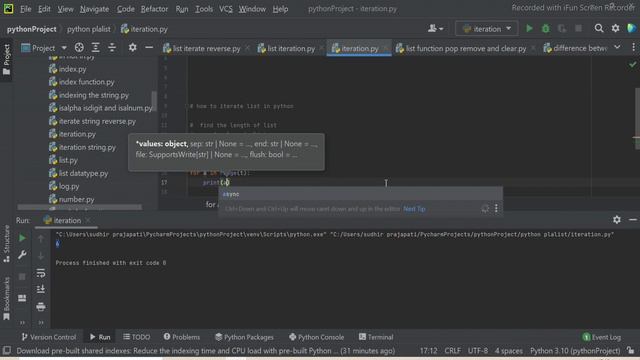The width and height of the screenshot is (640, 360).
Task: Open the Refactor menu
Action: pos(154,9)
